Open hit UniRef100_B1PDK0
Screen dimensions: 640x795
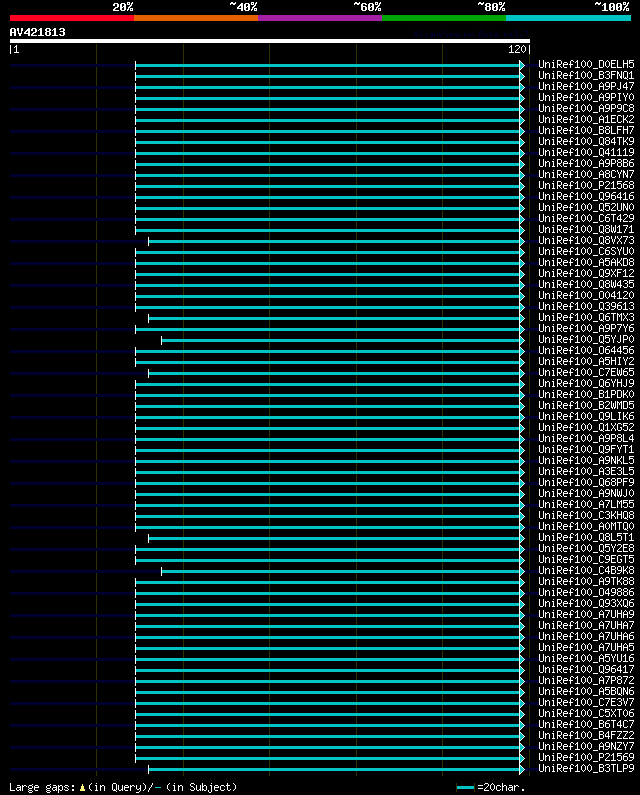(586, 394)
